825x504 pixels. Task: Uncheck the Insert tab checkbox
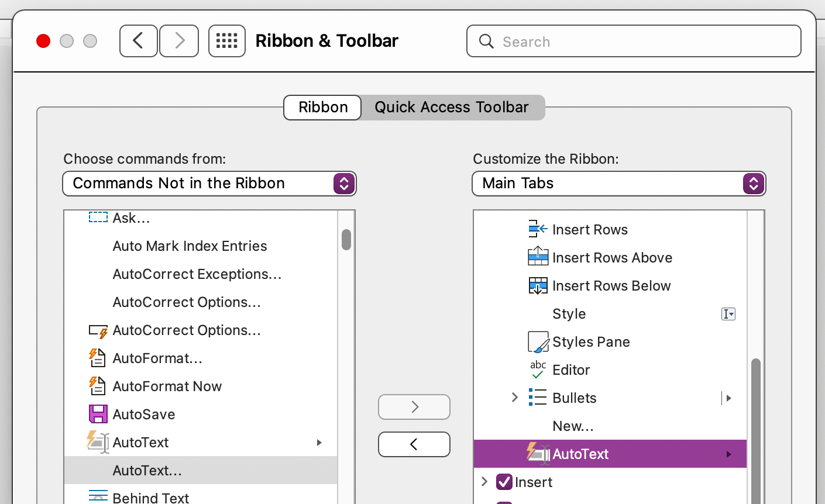tap(504, 482)
